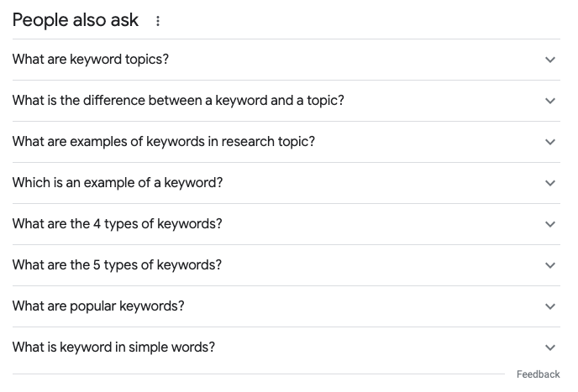Expand chevron for "What are popular keywords?"

coord(550,306)
